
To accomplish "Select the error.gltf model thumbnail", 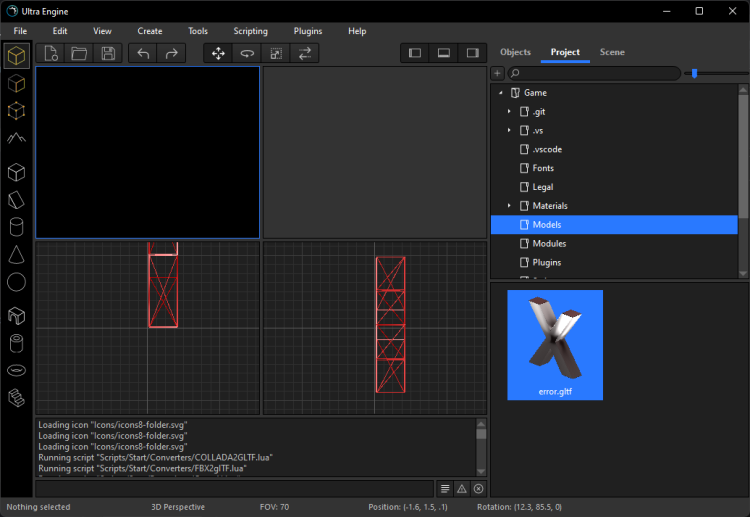I will 555,345.
